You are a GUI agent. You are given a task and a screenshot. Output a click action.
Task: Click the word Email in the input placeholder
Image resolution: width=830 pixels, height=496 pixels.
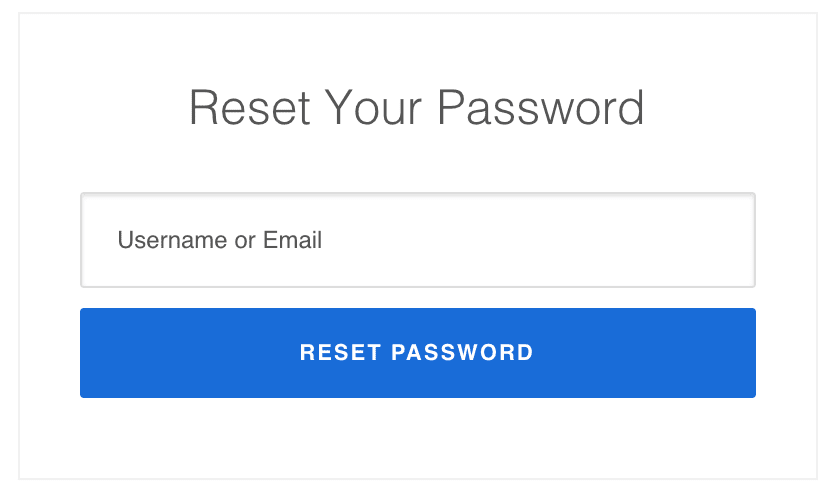292,240
